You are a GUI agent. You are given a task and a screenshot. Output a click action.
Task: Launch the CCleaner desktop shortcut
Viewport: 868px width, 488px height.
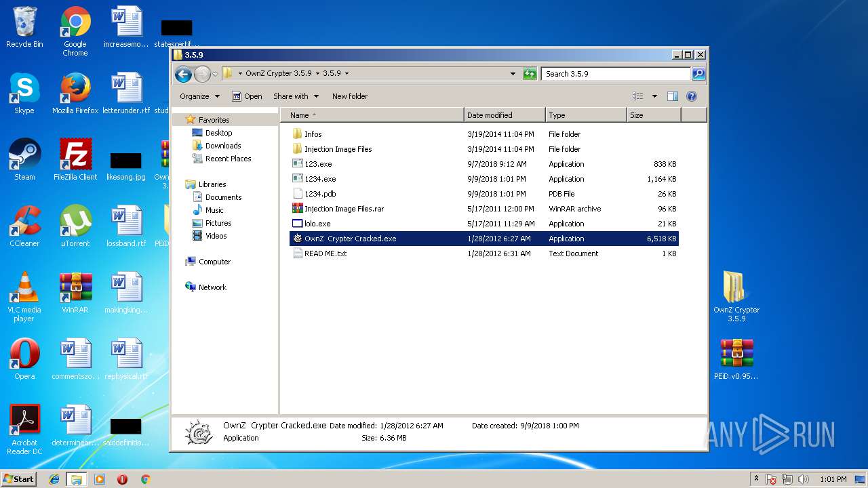pos(24,227)
